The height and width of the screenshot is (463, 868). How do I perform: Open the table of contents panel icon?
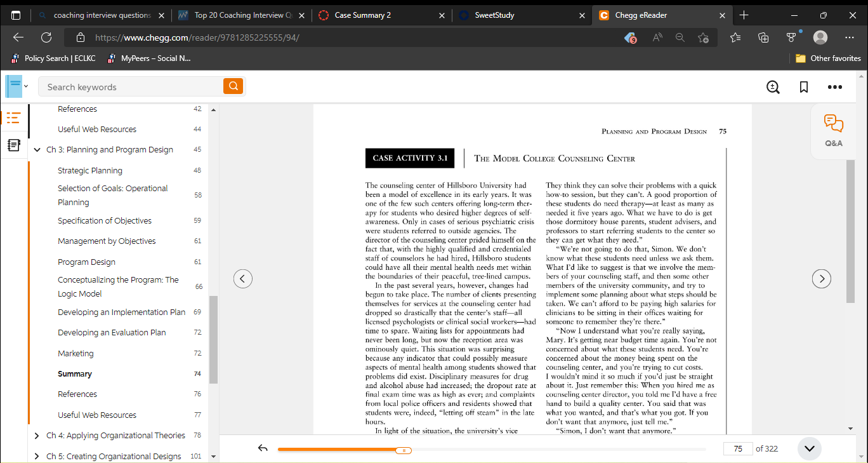[x=13, y=117]
